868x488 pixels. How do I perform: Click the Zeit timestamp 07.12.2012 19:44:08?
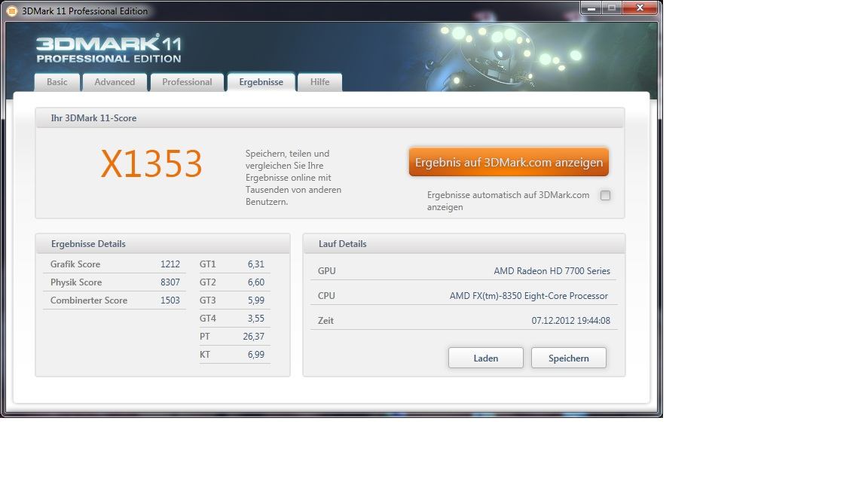click(x=570, y=320)
